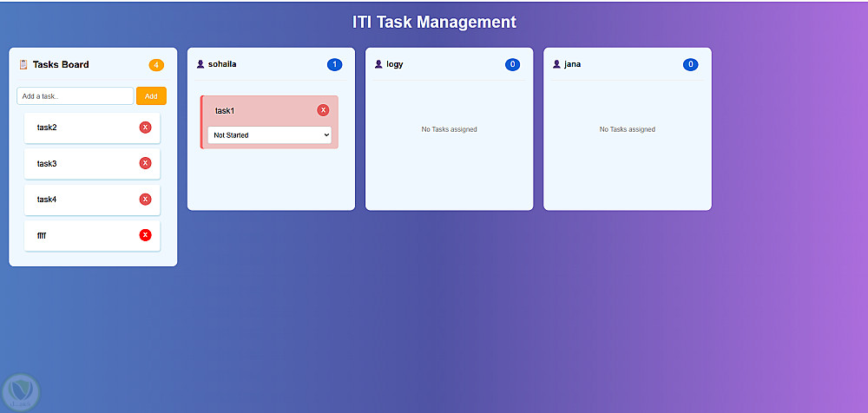Viewport: 868px width, 413px height.
Task: Click the orange Add button
Action: coord(151,95)
